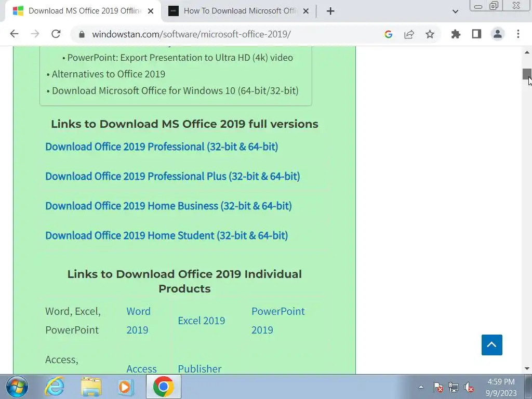532x399 pixels.
Task: Open the profile avatar menu
Action: (x=498, y=34)
